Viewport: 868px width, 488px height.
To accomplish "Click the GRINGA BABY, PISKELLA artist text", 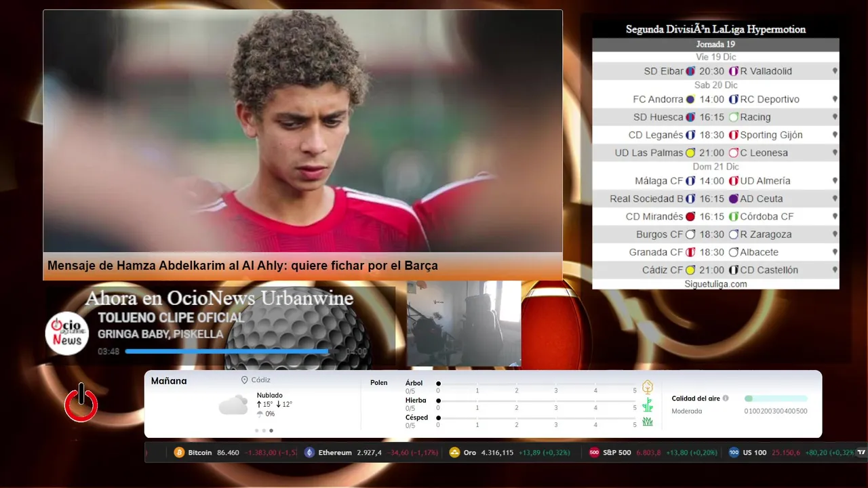I will click(x=160, y=334).
